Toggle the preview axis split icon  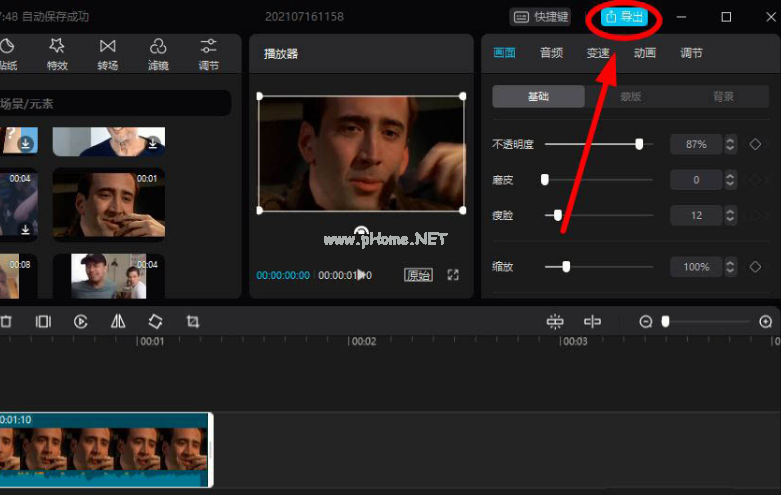pos(592,322)
